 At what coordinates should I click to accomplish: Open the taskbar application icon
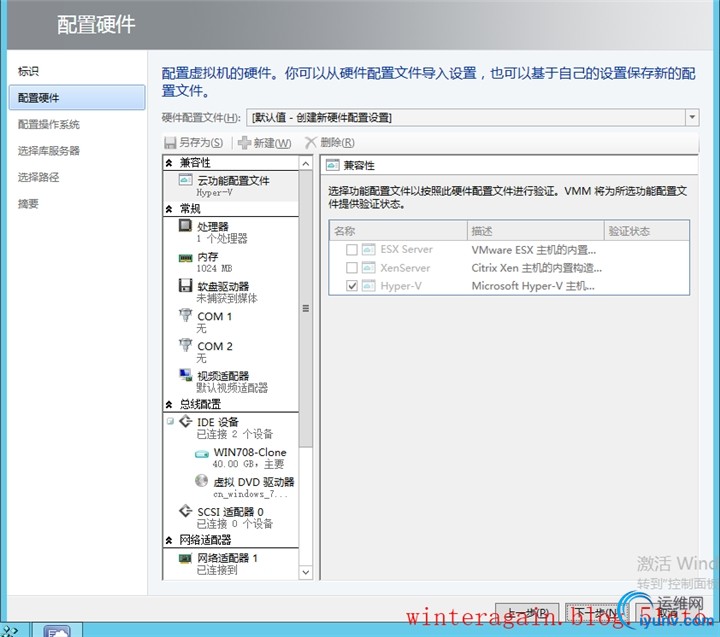57,631
